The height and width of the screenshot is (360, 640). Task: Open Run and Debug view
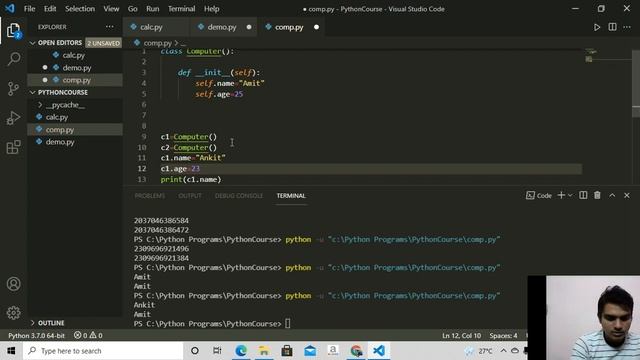13,118
